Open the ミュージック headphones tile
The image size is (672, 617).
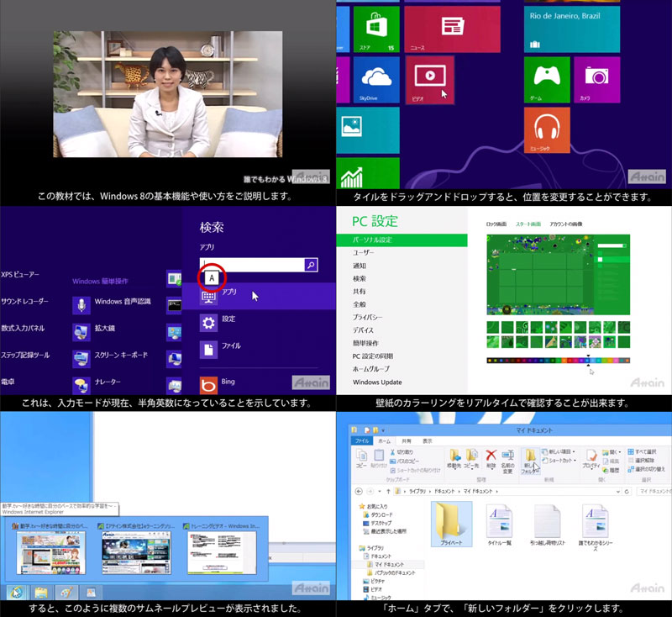pos(547,130)
